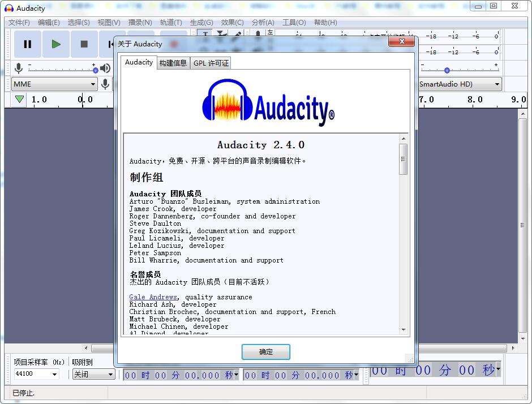Screen dimensions: 532x404
Task: Open the 工具(O) menu
Action: click(294, 23)
